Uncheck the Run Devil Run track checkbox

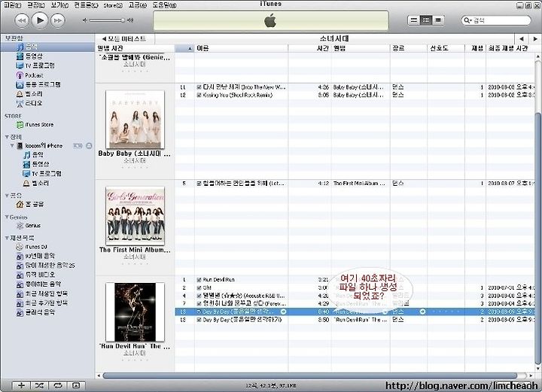click(x=199, y=280)
